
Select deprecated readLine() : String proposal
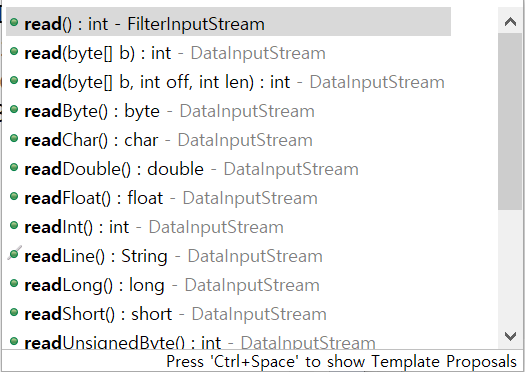pyautogui.click(x=228, y=256)
